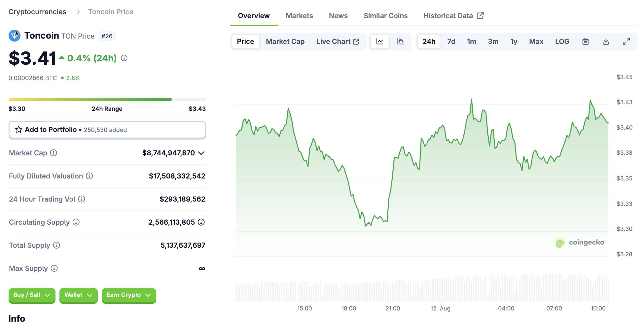Select 24h time range
The width and height of the screenshot is (644, 322).
click(x=429, y=42)
